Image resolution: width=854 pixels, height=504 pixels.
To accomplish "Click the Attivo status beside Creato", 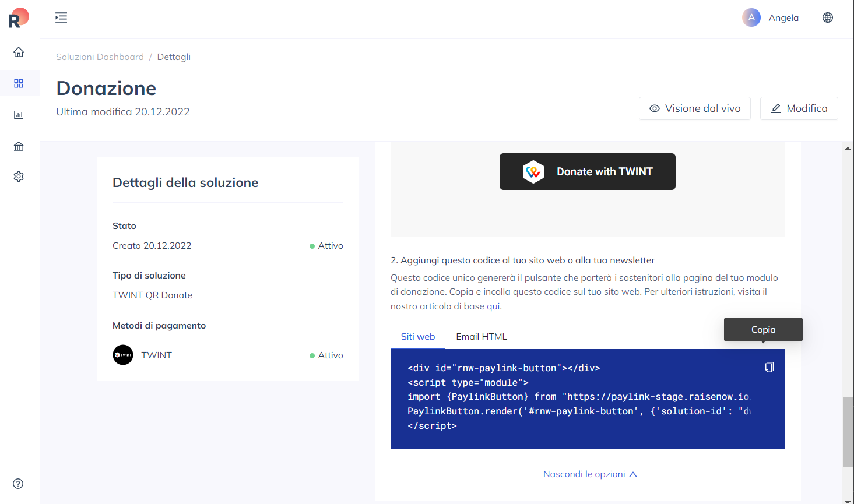I will pos(326,246).
